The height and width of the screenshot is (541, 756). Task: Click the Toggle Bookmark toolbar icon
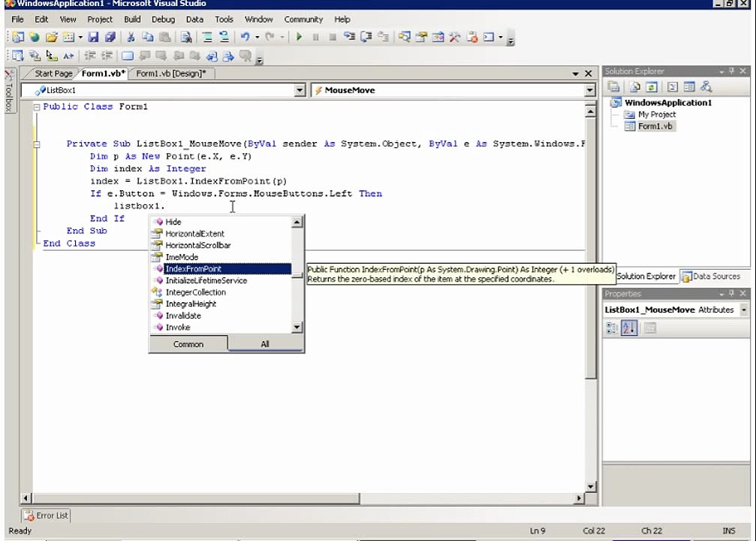(x=128, y=56)
